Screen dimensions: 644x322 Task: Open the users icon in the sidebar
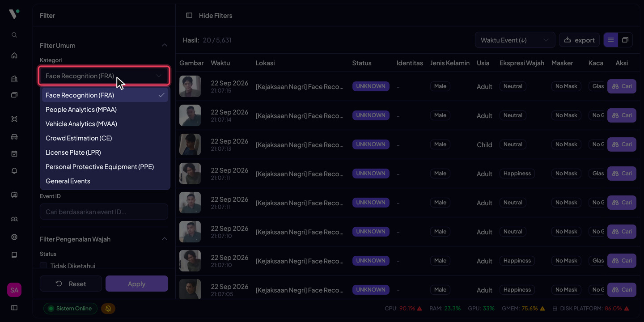click(14, 219)
